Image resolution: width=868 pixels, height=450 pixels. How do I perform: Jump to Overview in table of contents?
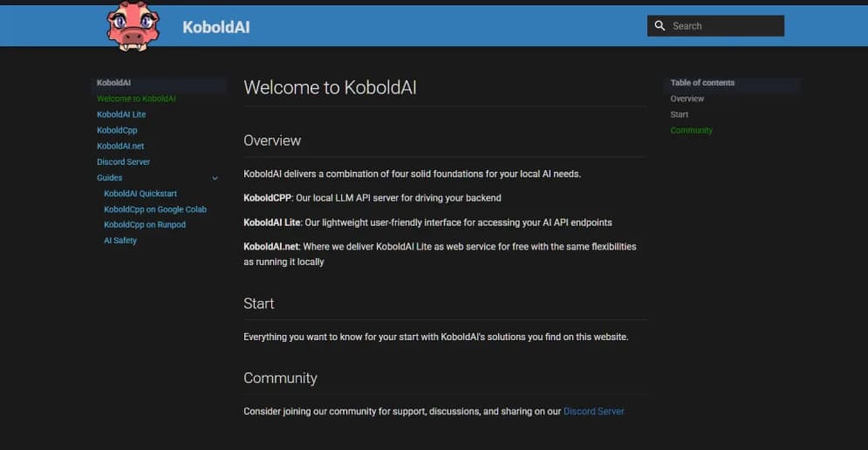[687, 99]
